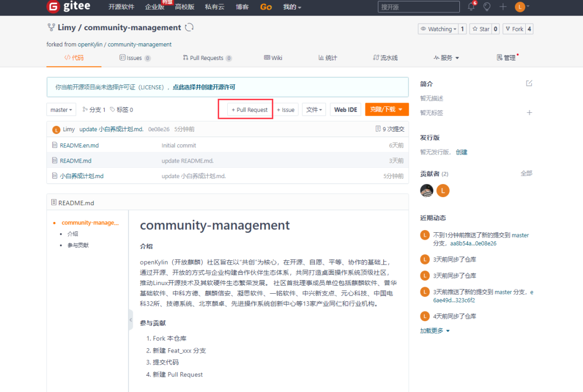
Task: Add a tag with the plus icon
Action: (529, 113)
